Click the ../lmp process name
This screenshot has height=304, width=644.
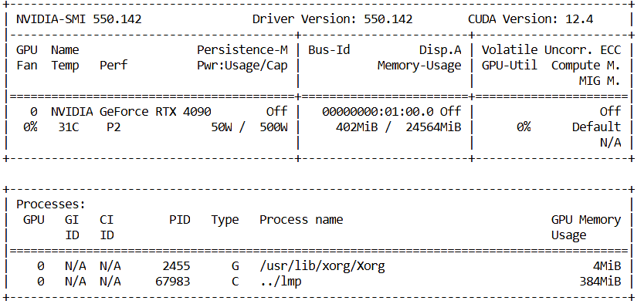point(280,282)
